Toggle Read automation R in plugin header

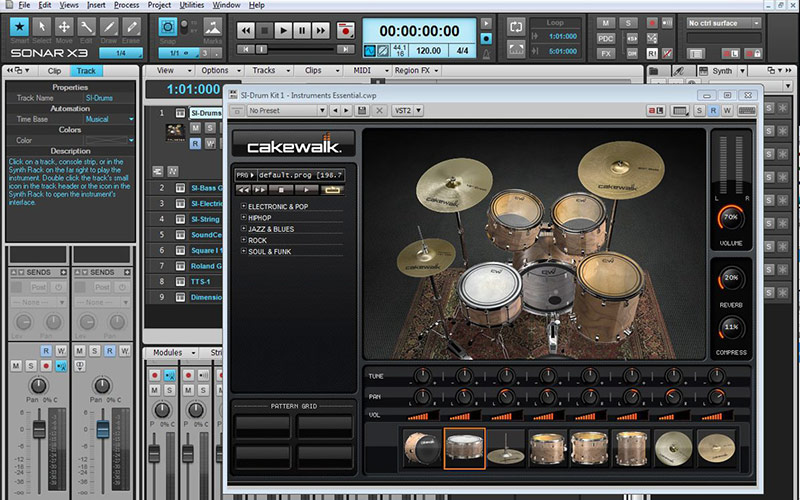click(714, 110)
